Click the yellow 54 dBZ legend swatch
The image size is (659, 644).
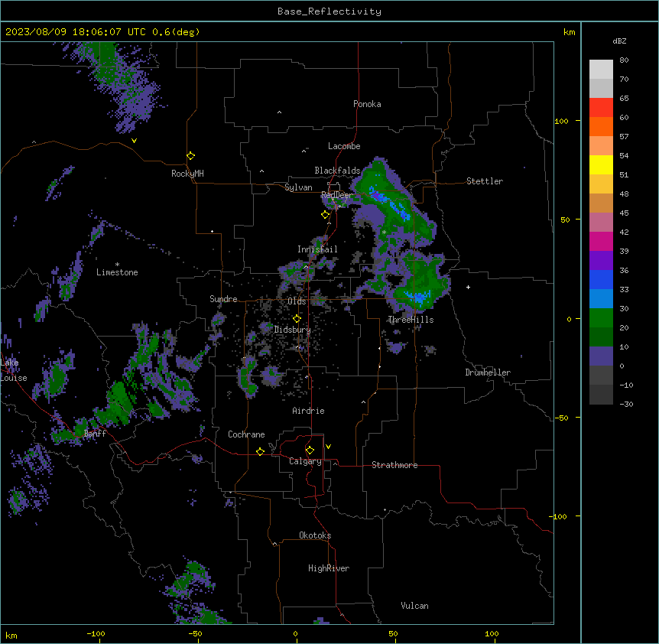601,164
